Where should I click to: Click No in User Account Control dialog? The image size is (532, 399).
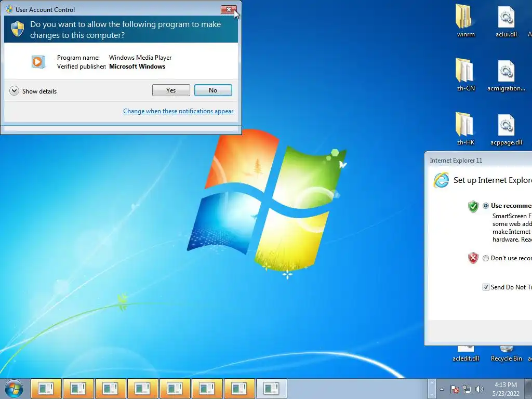(213, 90)
